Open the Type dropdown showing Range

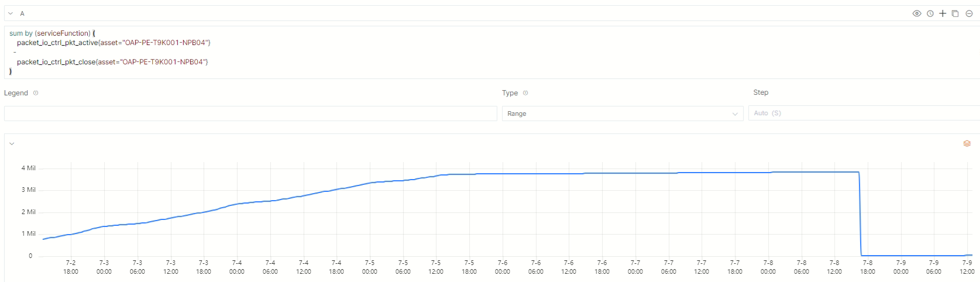click(x=623, y=114)
